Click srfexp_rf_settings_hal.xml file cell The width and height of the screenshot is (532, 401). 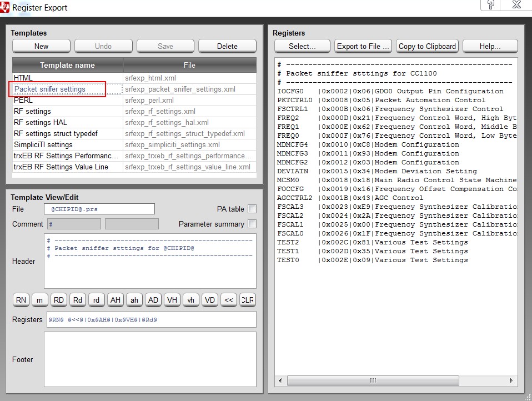pos(190,123)
